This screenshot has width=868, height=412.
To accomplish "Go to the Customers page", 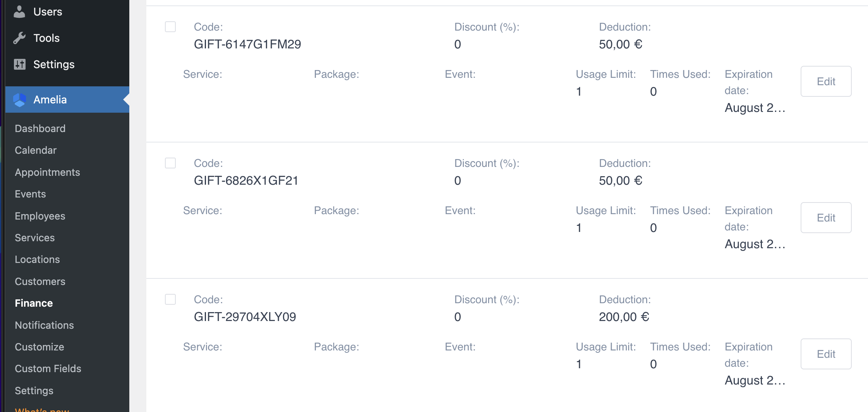I will [x=40, y=282].
